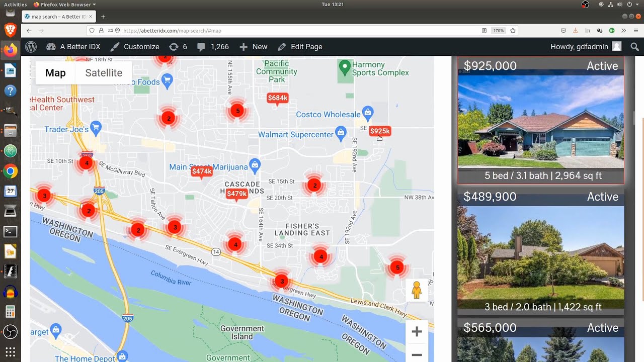The height and width of the screenshot is (362, 644).
Task: Open the New content menu
Action: point(254,47)
